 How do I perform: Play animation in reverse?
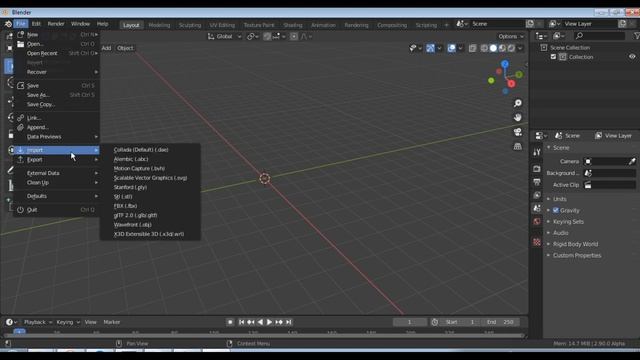coord(260,322)
